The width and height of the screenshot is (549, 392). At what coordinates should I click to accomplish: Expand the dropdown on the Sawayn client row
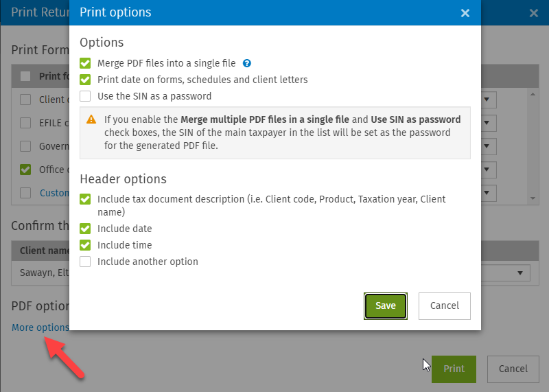[520, 273]
